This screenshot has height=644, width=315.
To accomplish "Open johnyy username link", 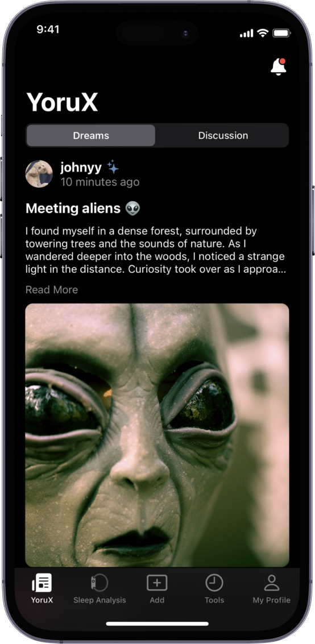I will [x=81, y=168].
